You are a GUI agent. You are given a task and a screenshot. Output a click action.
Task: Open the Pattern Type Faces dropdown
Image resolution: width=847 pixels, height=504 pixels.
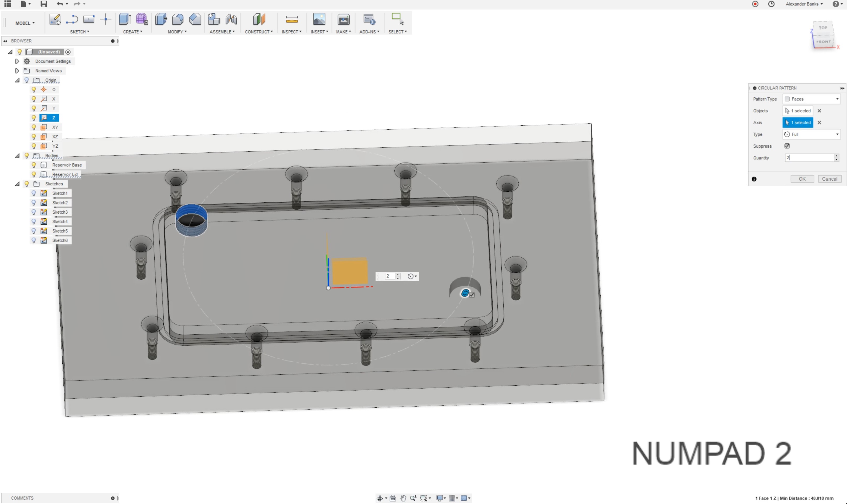(x=811, y=99)
